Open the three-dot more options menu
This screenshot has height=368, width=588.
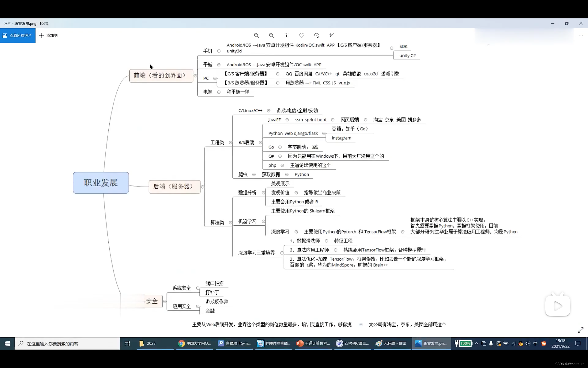[581, 36]
